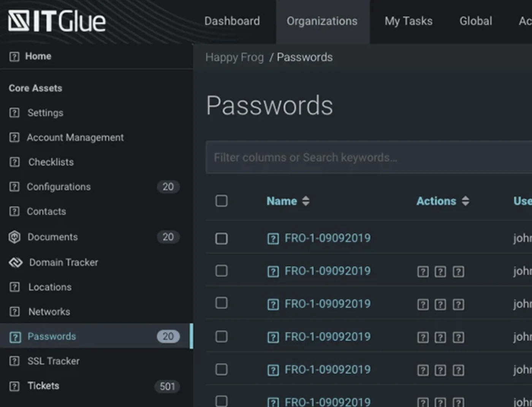Viewport: 532px width, 407px height.
Task: Tick the select-all checkbox in table header
Action: coord(222,200)
